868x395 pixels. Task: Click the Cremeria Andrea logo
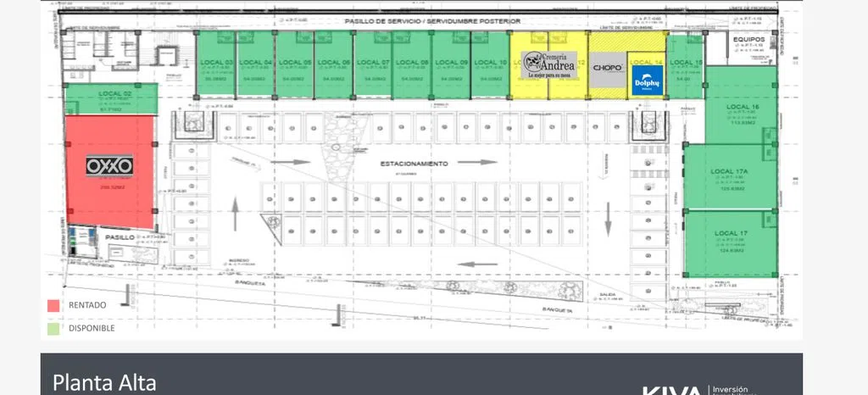549,64
